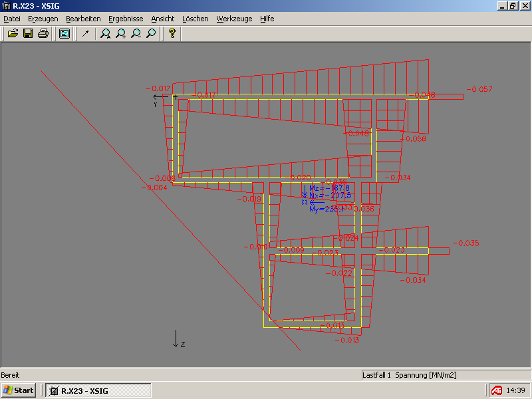The width and height of the screenshot is (532, 399).
Task: Open the Ergebnisse menu
Action: [126, 19]
